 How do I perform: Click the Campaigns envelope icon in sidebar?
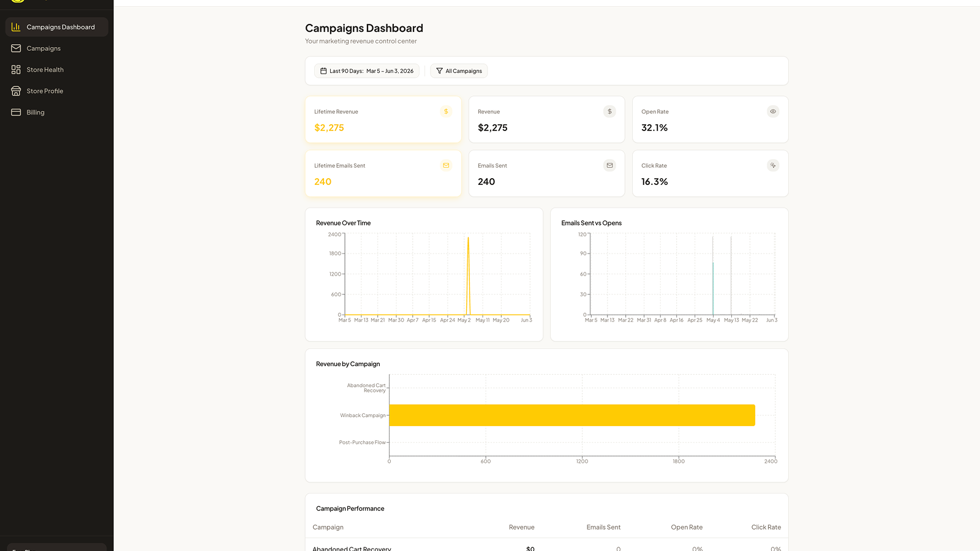[16, 48]
